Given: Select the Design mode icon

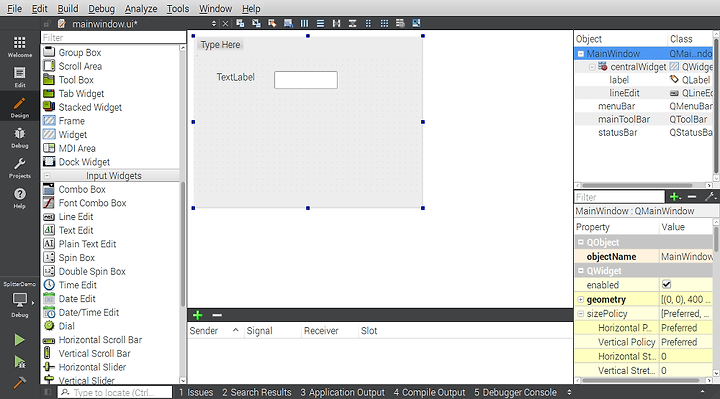Looking at the screenshot, I should (x=20, y=107).
